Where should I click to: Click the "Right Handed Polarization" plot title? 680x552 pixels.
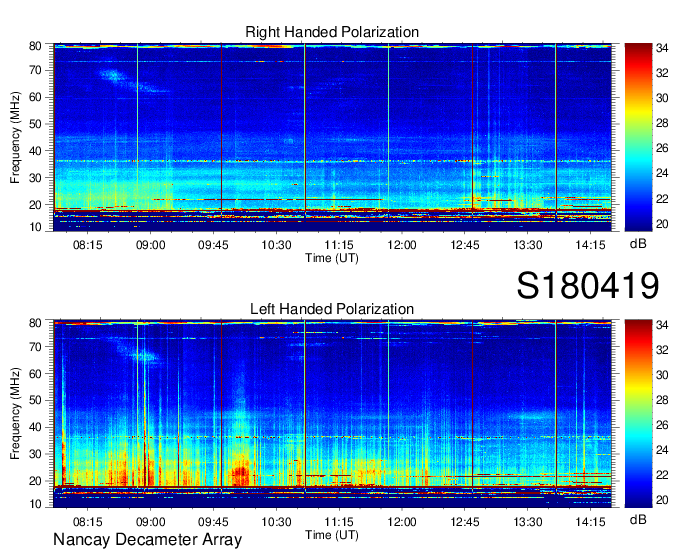pos(332,32)
